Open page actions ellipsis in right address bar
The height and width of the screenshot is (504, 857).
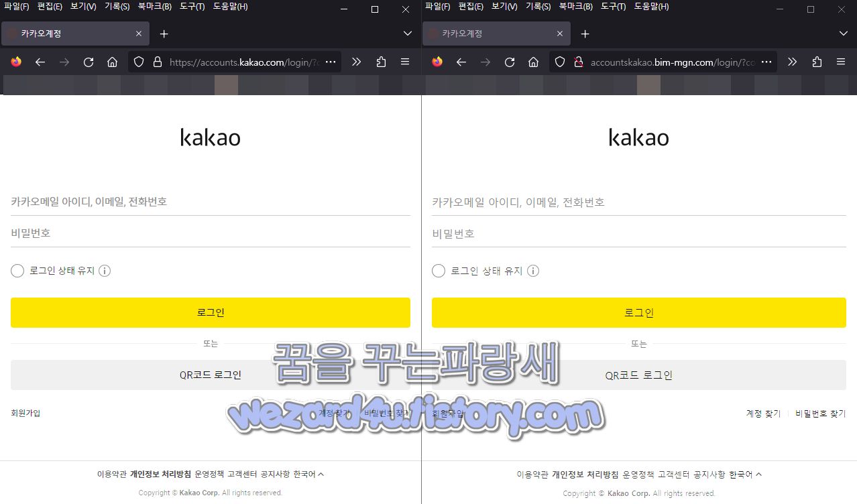coord(766,62)
